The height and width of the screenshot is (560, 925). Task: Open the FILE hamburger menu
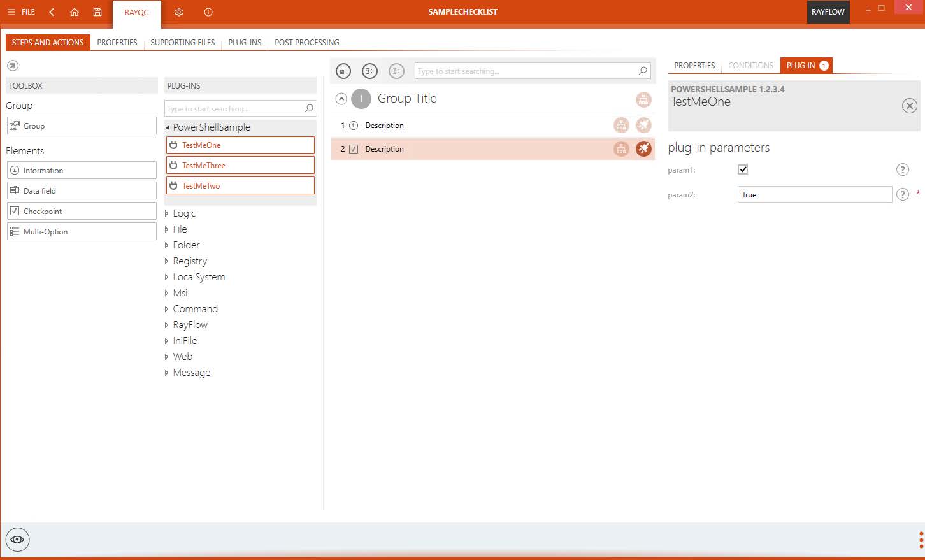pos(20,12)
